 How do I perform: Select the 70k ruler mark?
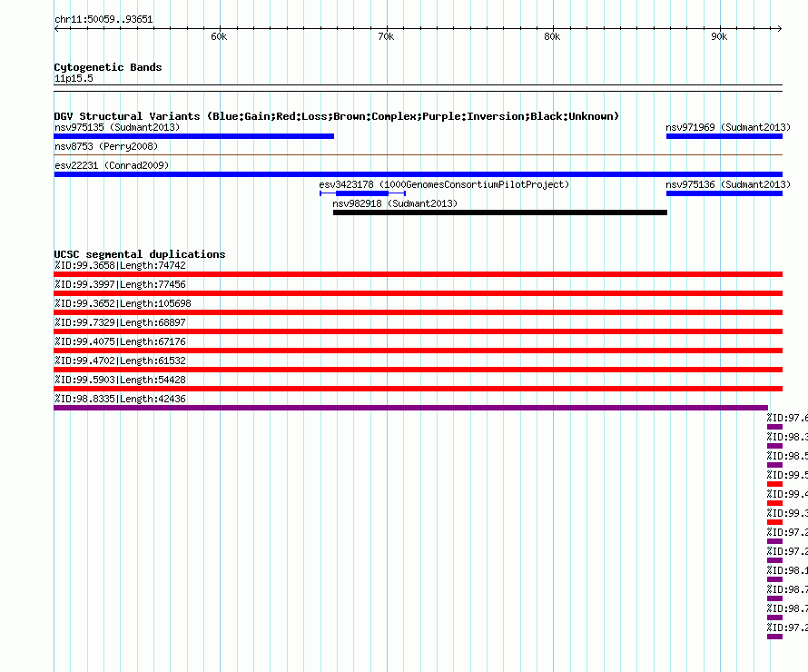[x=386, y=36]
